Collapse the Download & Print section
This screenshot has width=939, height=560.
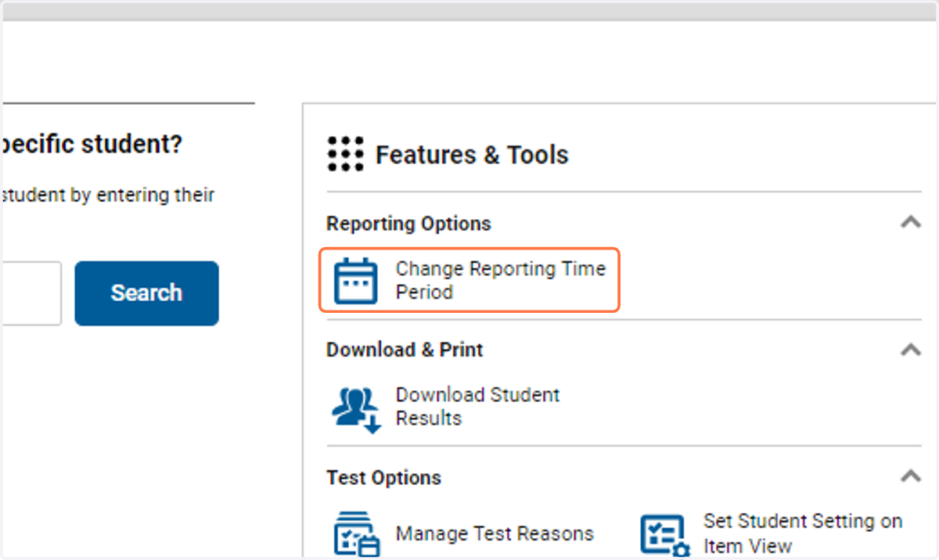pos(910,349)
